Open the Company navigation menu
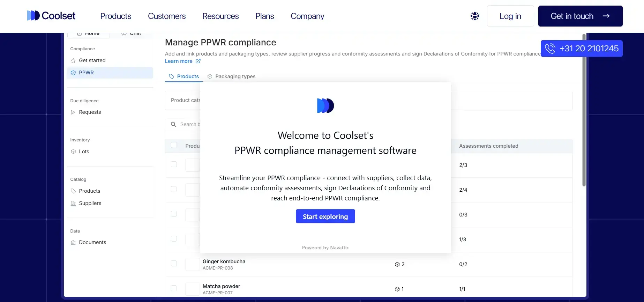 [x=307, y=16]
